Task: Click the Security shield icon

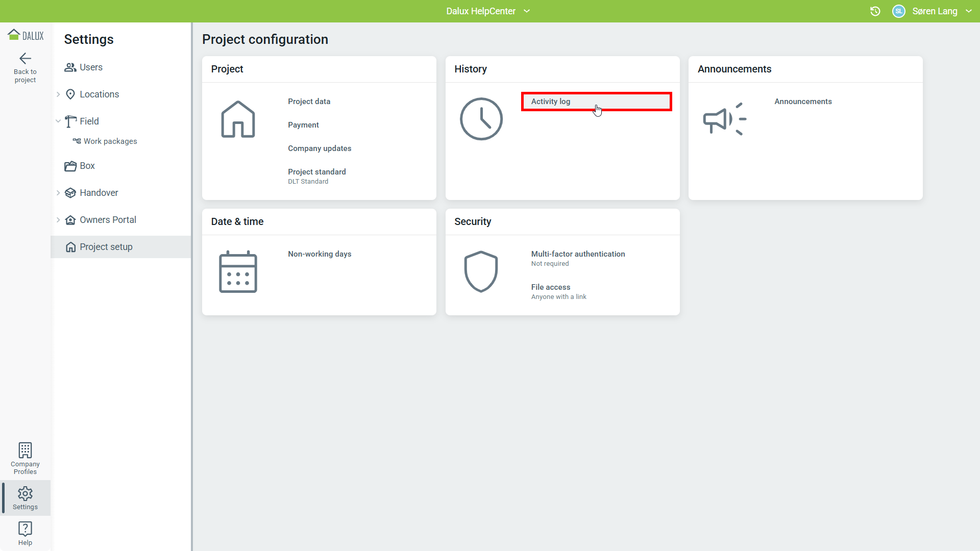Action: (481, 271)
